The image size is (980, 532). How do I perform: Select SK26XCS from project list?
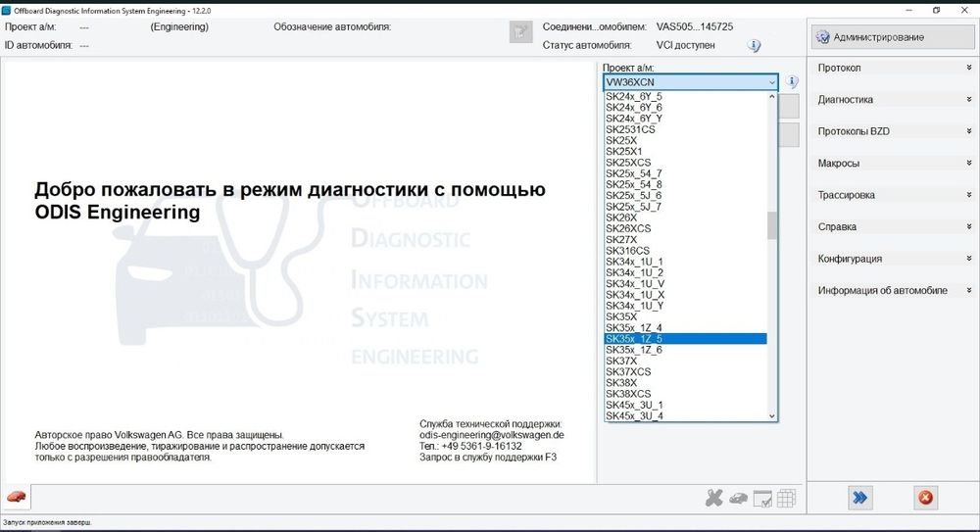(685, 229)
